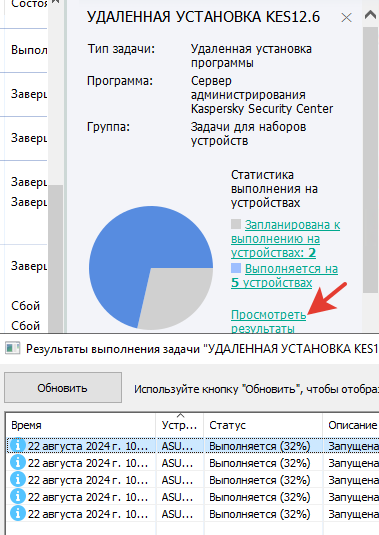Click the details panel vertical scrollbar thumb
379x535 pixels.
(x=370, y=160)
